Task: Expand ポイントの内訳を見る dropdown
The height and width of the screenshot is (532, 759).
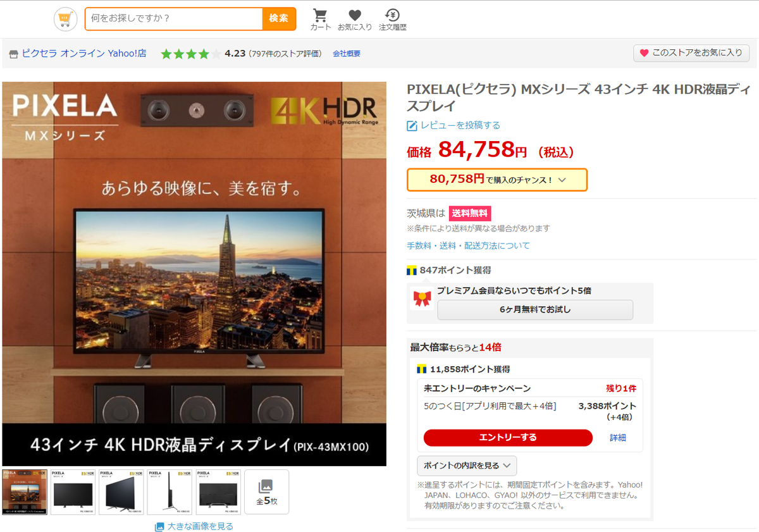Action: point(467,466)
